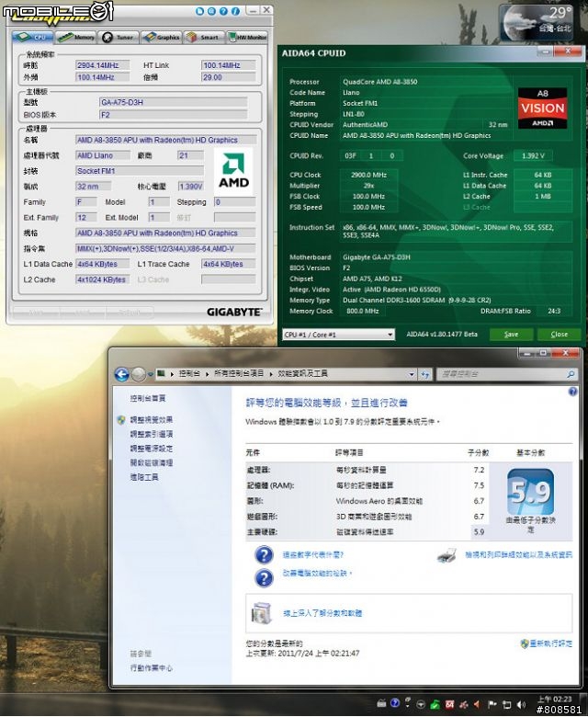Viewport: 588px width, 717px height.
Task: Open 行動作業中心 link at sidebar bottom
Action: pyautogui.click(x=152, y=668)
